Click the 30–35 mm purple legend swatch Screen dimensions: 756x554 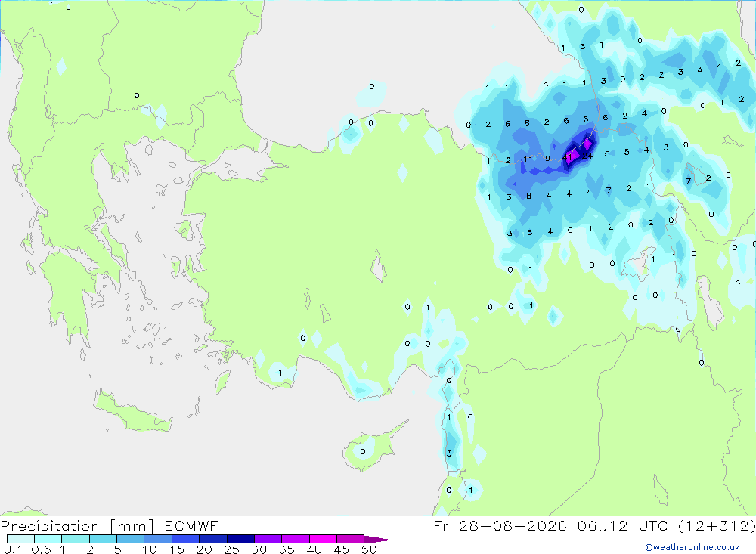pos(268,539)
